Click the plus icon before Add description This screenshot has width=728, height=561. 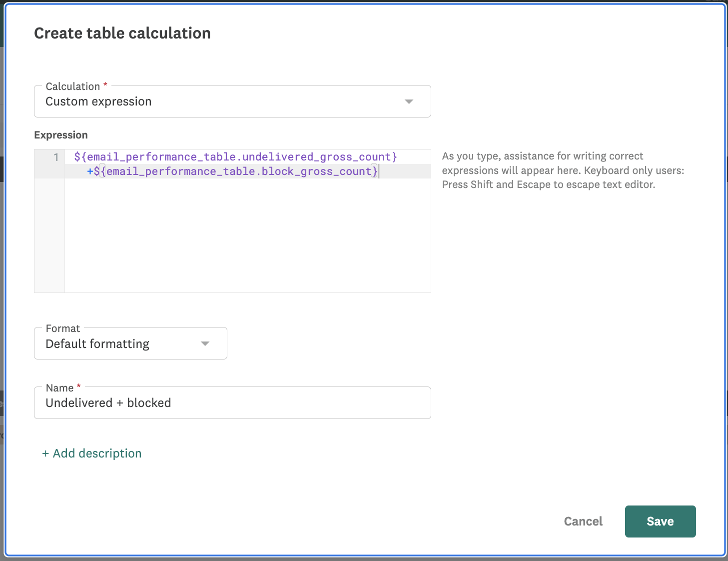pos(45,453)
